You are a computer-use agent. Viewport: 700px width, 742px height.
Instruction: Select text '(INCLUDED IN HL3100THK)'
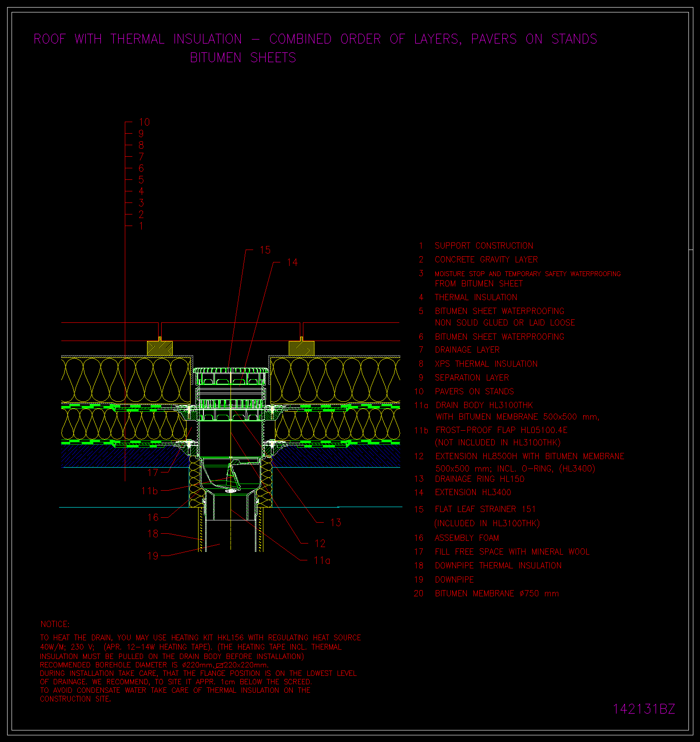tap(487, 523)
